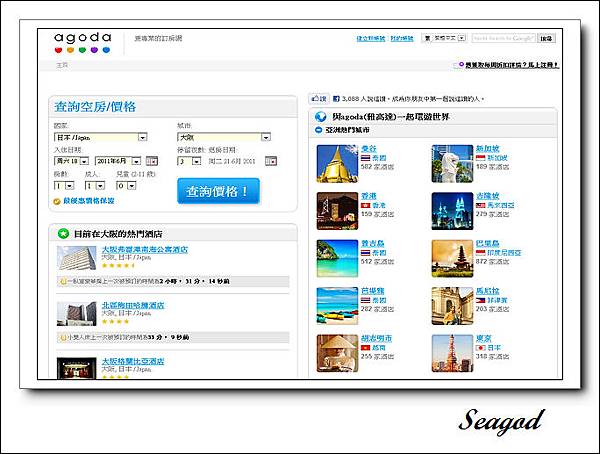Open the check-in day dropdown
The width and height of the screenshot is (600, 454).
pos(72,161)
